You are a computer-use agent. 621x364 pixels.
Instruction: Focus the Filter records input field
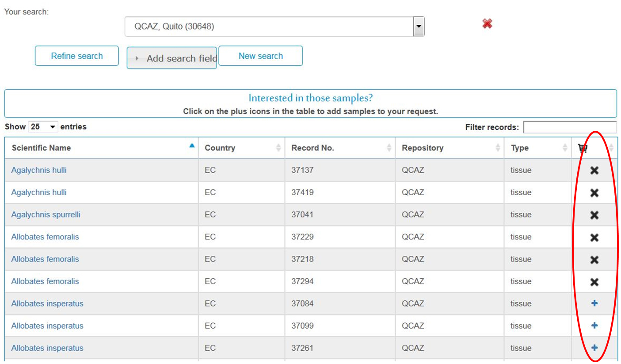click(x=569, y=128)
